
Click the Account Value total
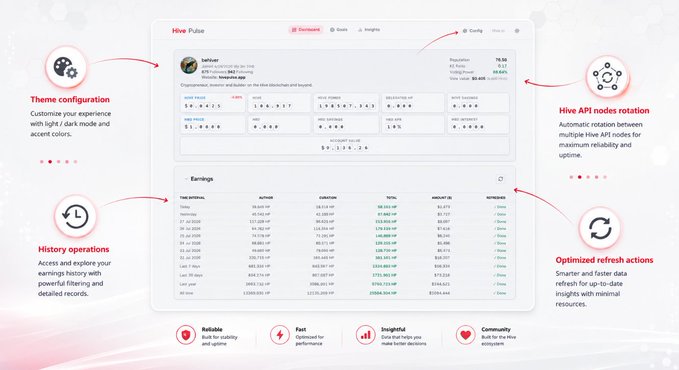tap(345, 145)
